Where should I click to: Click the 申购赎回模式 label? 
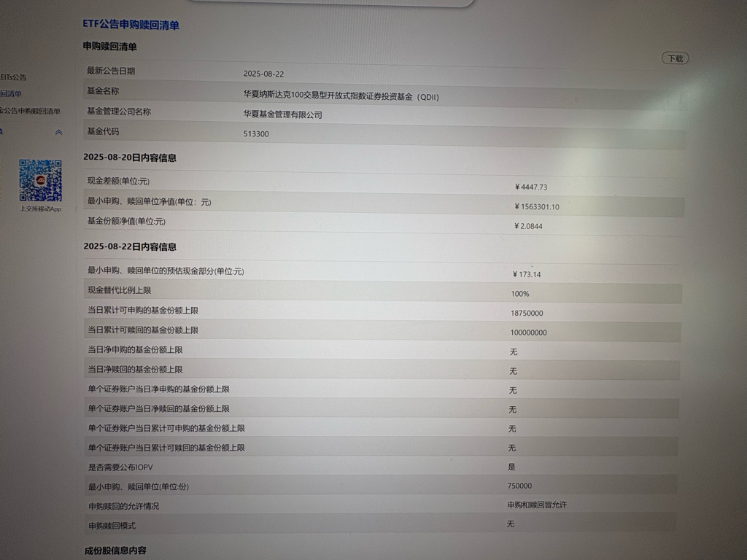112,526
